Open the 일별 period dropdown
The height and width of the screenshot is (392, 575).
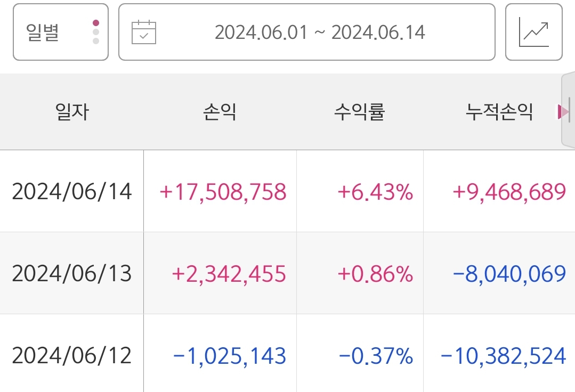point(60,32)
